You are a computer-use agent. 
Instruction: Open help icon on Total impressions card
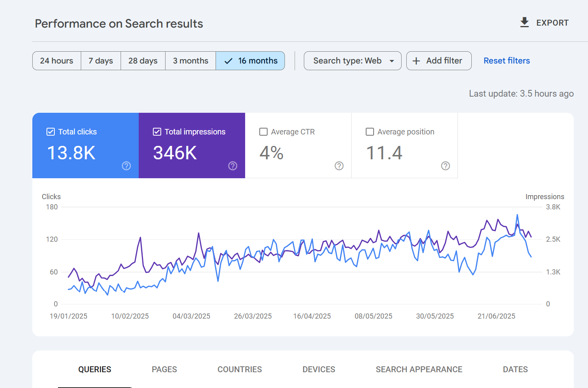233,166
